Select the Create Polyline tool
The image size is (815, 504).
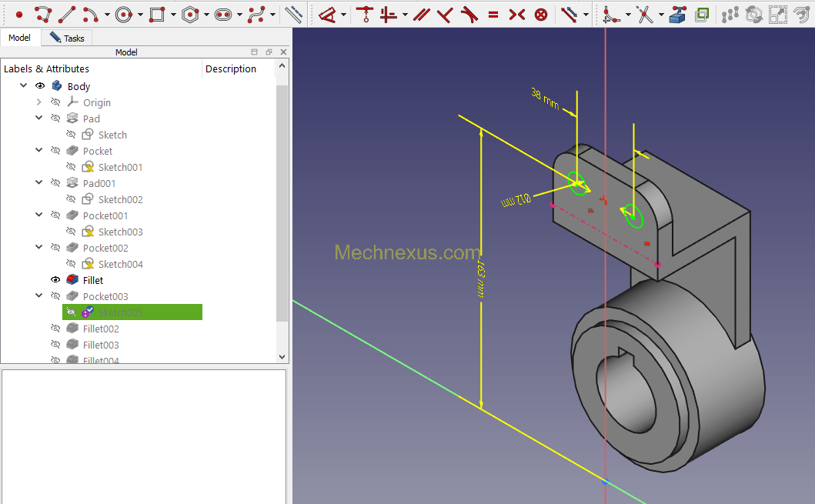click(x=43, y=14)
